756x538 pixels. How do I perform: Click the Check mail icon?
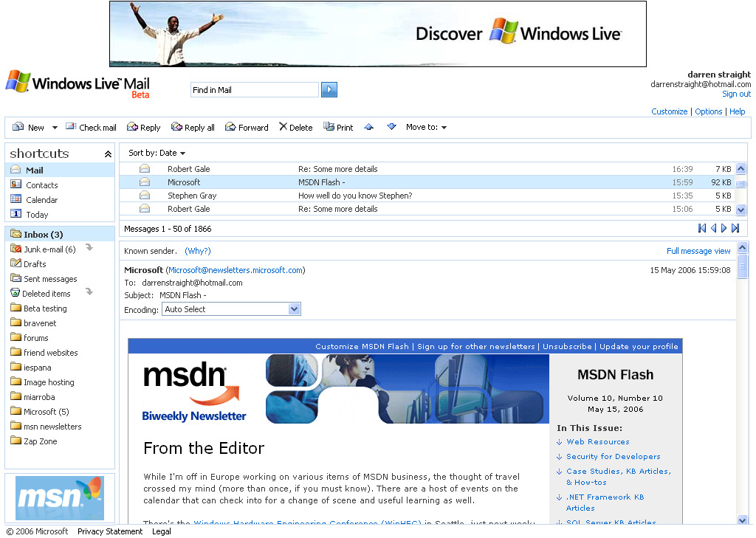click(x=71, y=127)
